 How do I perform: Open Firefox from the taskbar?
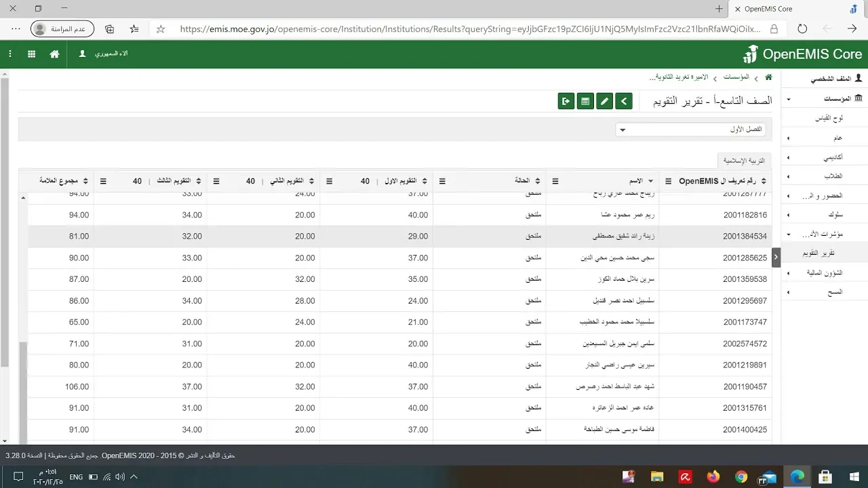click(713, 476)
